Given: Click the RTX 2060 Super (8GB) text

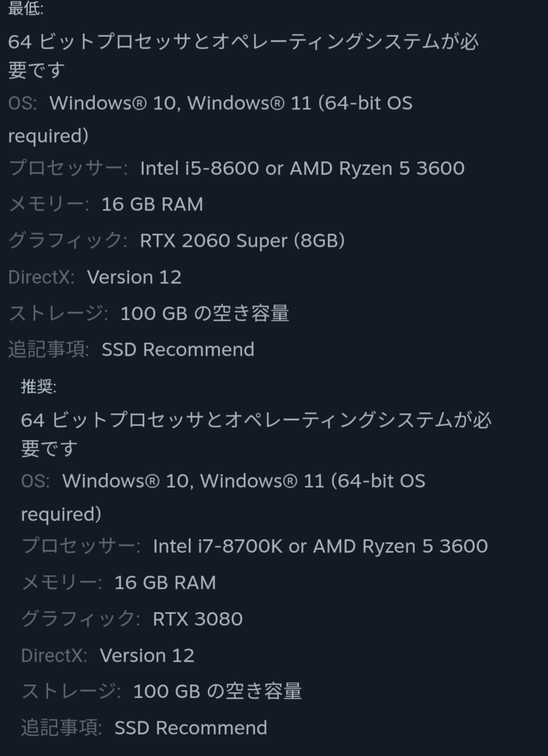Looking at the screenshot, I should [242, 240].
